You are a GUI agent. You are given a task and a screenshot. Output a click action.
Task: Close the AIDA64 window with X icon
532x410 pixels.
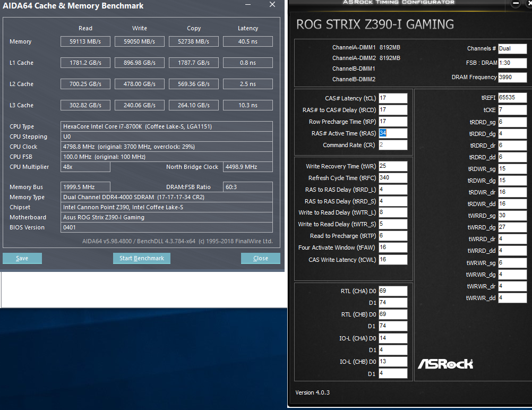pos(272,4)
